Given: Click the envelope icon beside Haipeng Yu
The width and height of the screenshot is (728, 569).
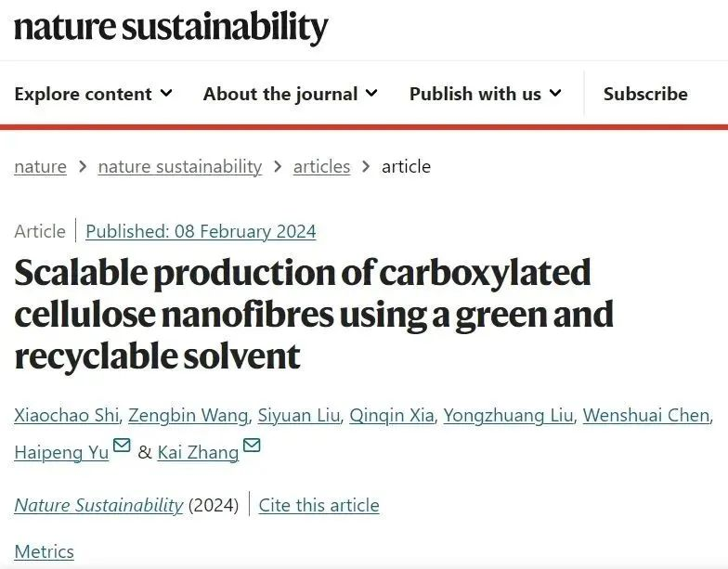Looking at the screenshot, I should (122, 447).
